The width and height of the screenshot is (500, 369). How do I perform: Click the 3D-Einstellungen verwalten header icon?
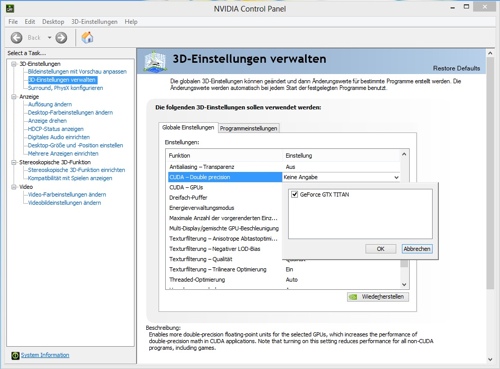155,61
